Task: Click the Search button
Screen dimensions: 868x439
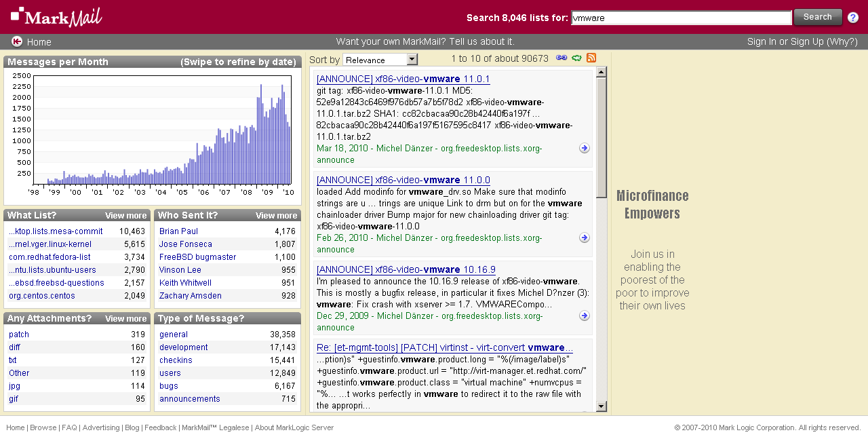Action: [x=818, y=17]
